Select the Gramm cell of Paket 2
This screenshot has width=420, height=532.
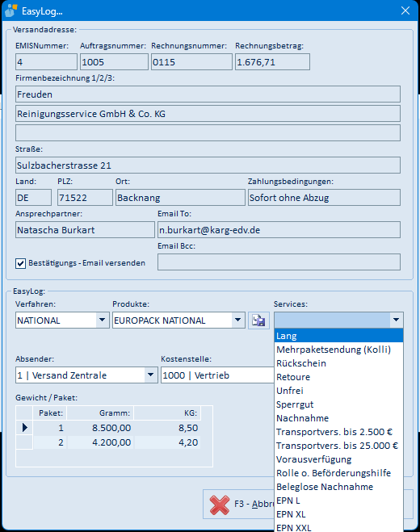click(100, 442)
